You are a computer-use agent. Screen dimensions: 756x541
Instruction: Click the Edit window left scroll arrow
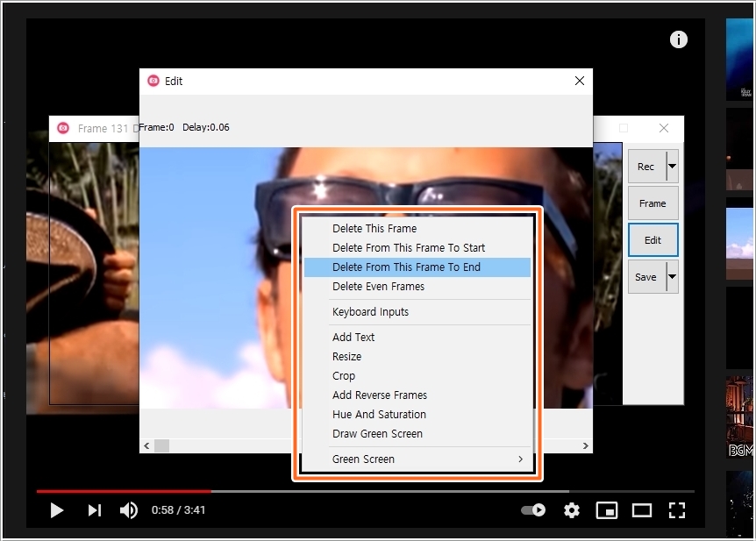(x=146, y=446)
